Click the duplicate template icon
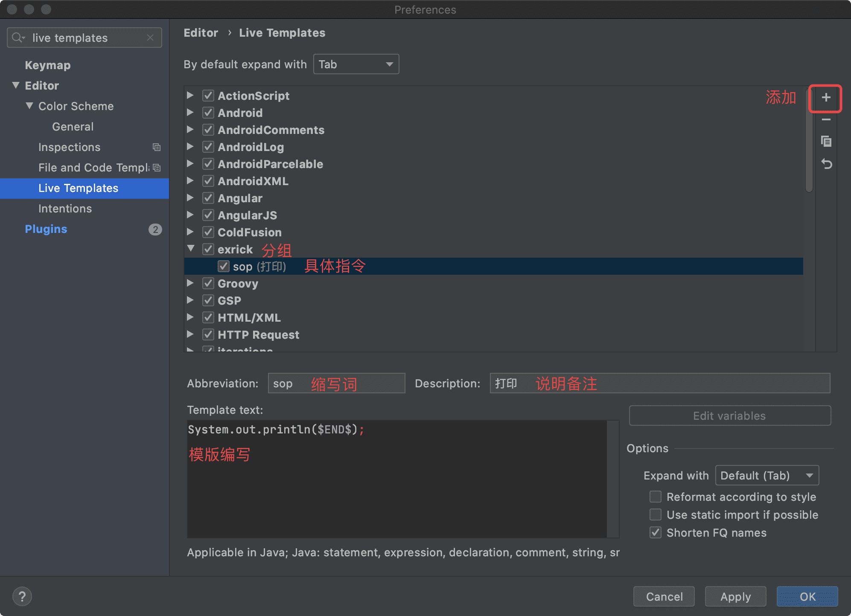The height and width of the screenshot is (616, 851). [x=826, y=141]
